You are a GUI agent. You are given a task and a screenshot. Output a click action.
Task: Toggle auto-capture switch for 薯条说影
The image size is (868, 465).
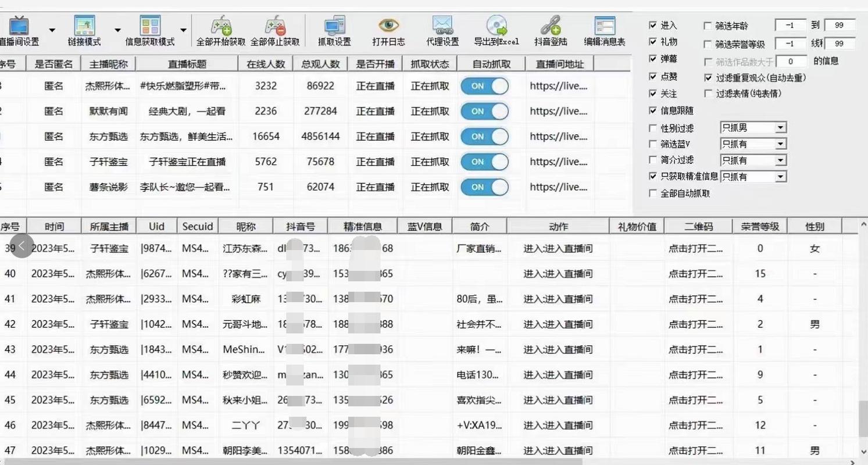pyautogui.click(x=484, y=187)
